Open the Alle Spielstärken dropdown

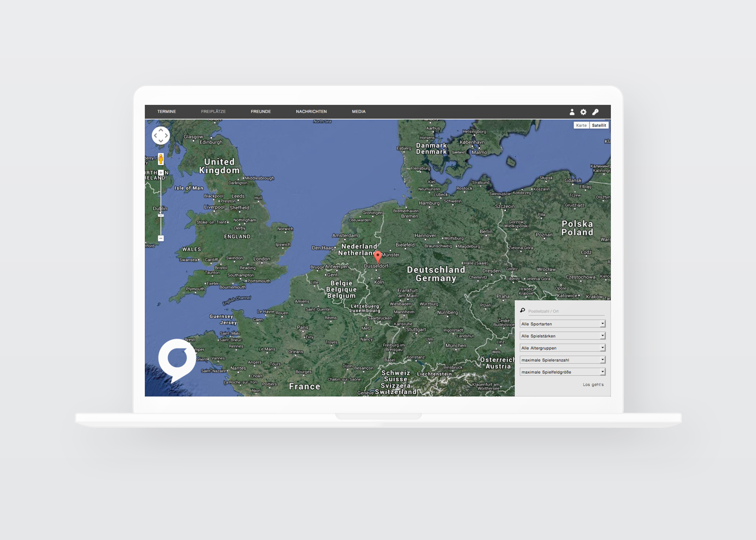[x=562, y=336]
